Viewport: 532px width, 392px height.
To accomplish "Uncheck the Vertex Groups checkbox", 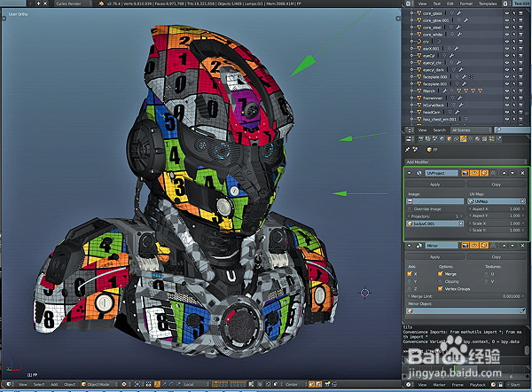I will [x=441, y=289].
